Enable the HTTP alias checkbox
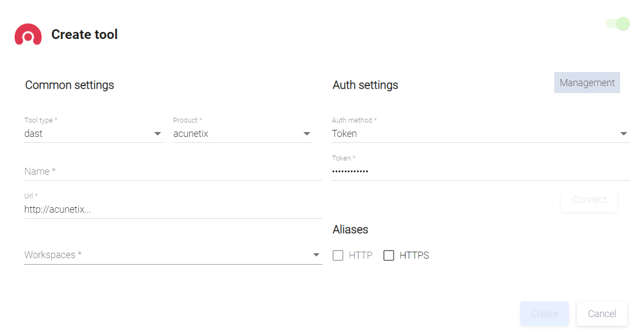644x335 pixels. point(338,255)
